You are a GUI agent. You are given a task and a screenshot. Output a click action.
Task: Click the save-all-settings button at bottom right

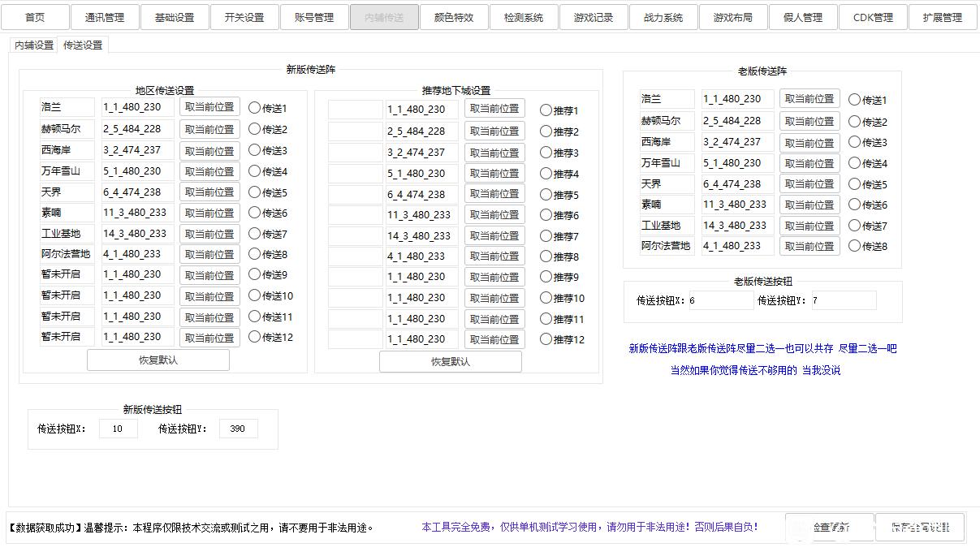920,527
